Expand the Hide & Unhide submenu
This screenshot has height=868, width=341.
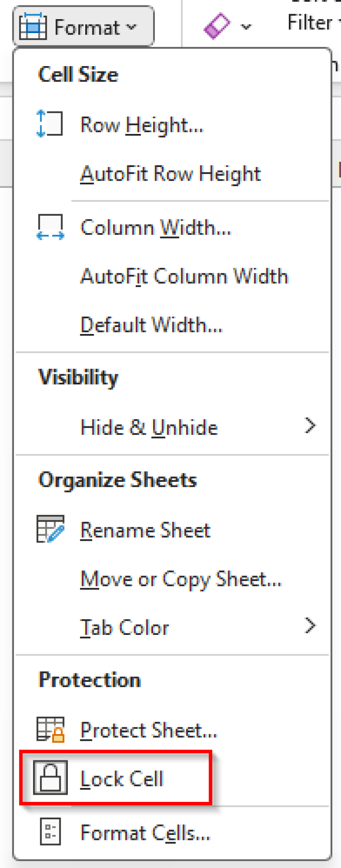click(149, 427)
